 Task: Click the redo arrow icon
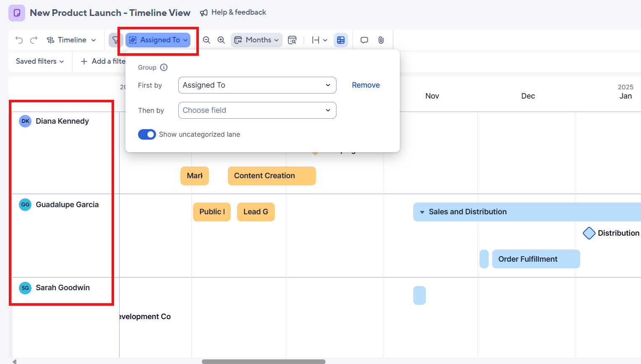tap(34, 40)
